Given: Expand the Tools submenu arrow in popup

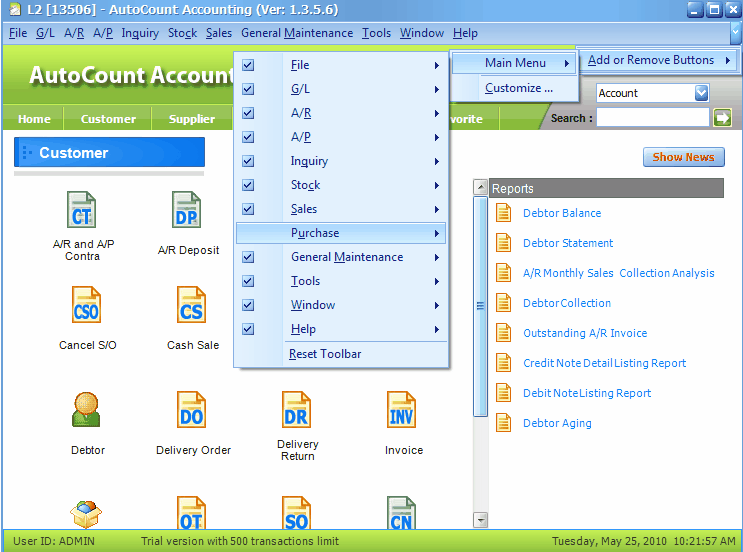Looking at the screenshot, I should coord(437,281).
